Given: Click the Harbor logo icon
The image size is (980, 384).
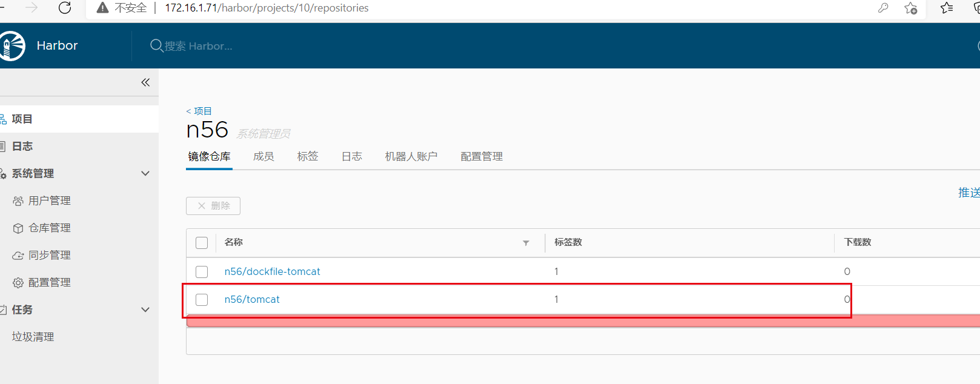Looking at the screenshot, I should [12, 46].
